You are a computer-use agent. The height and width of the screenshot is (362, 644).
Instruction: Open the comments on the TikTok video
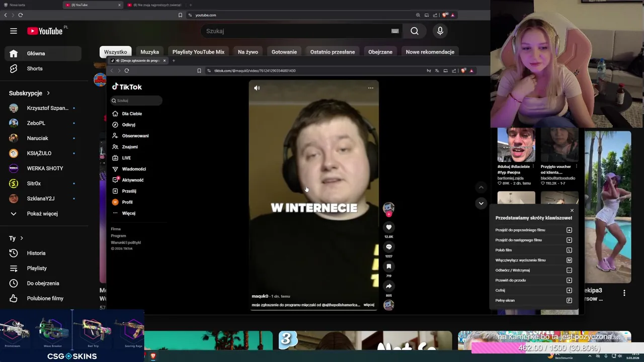(x=388, y=247)
